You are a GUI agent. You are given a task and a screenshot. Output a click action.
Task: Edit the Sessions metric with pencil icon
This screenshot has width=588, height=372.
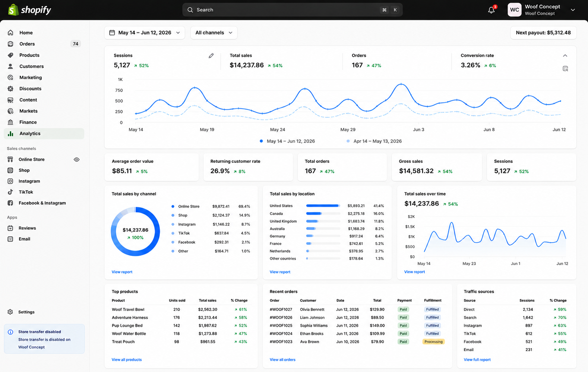(211, 56)
